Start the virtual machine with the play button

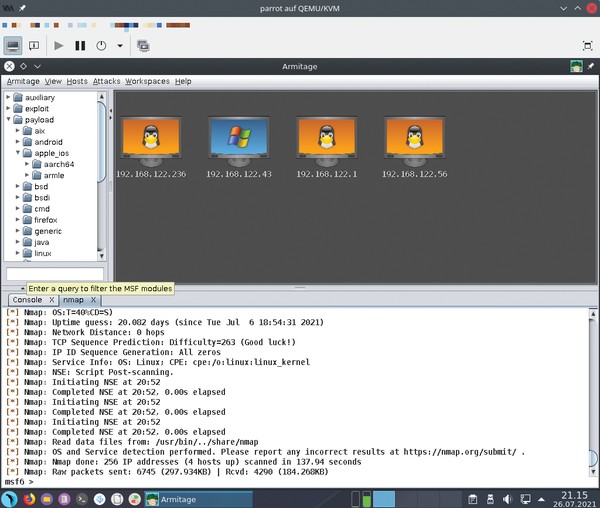point(59,46)
